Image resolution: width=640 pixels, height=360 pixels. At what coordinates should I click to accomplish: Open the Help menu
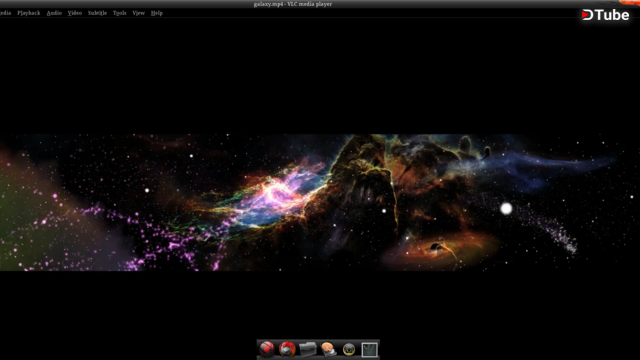157,13
